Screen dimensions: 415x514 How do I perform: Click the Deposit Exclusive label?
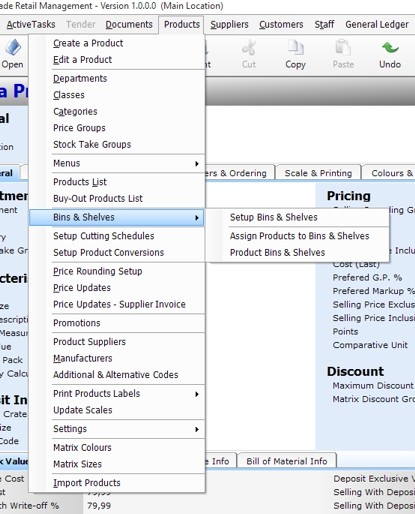[x=373, y=479]
